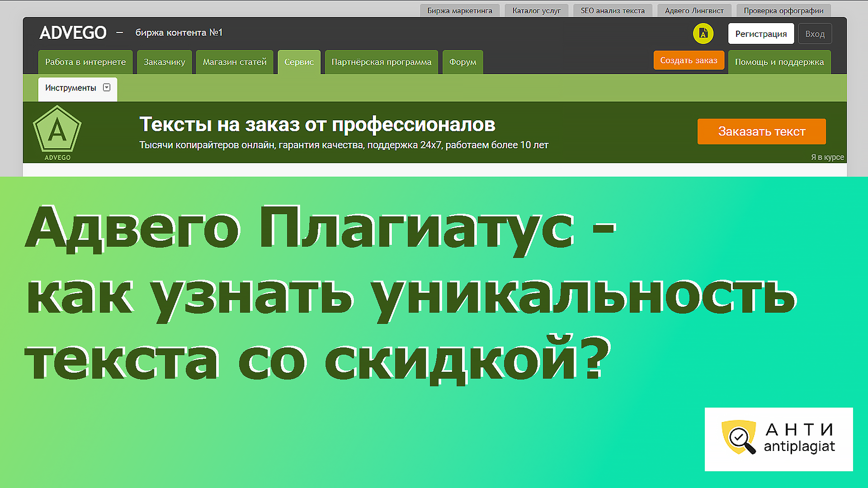The width and height of the screenshot is (868, 488).
Task: Click the Инструменты submenu item
Action: tap(78, 89)
